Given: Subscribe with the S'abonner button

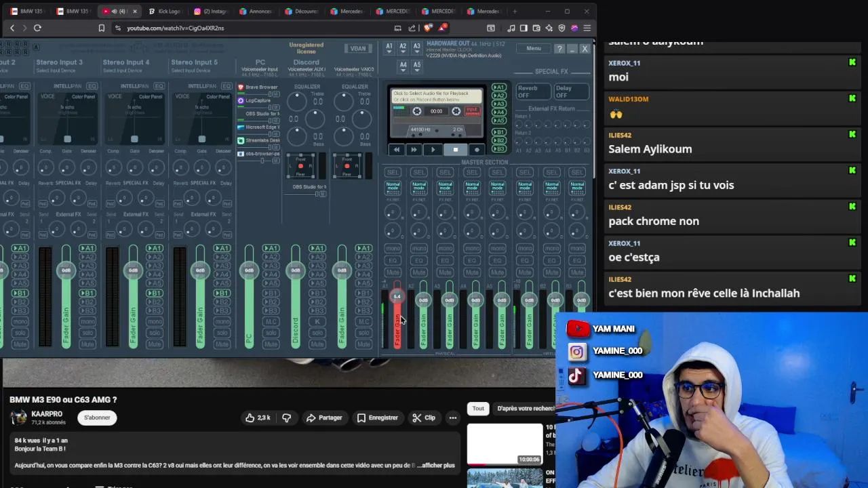Looking at the screenshot, I should (x=97, y=418).
